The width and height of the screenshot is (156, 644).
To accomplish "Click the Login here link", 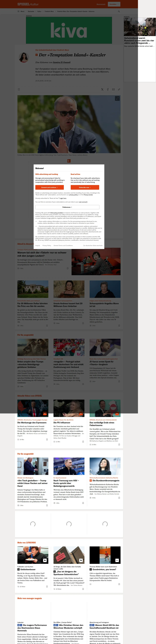I will coord(63,198).
